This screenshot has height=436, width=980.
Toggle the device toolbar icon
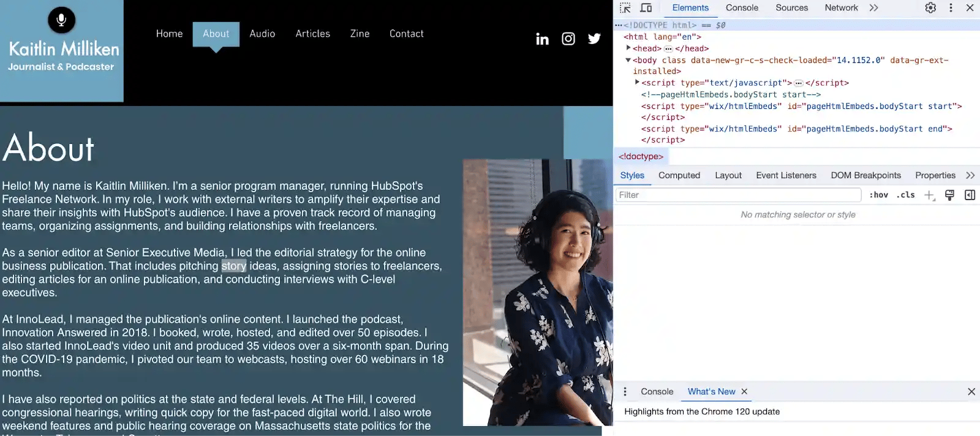tap(646, 8)
